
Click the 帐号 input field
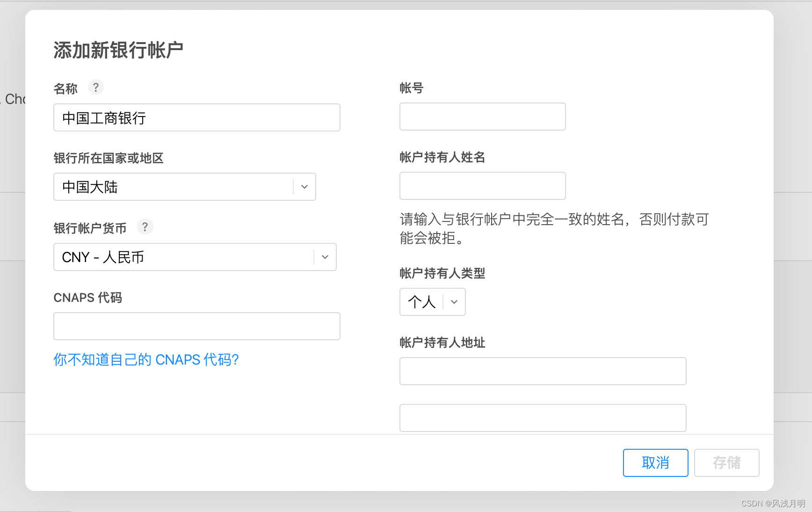[483, 117]
